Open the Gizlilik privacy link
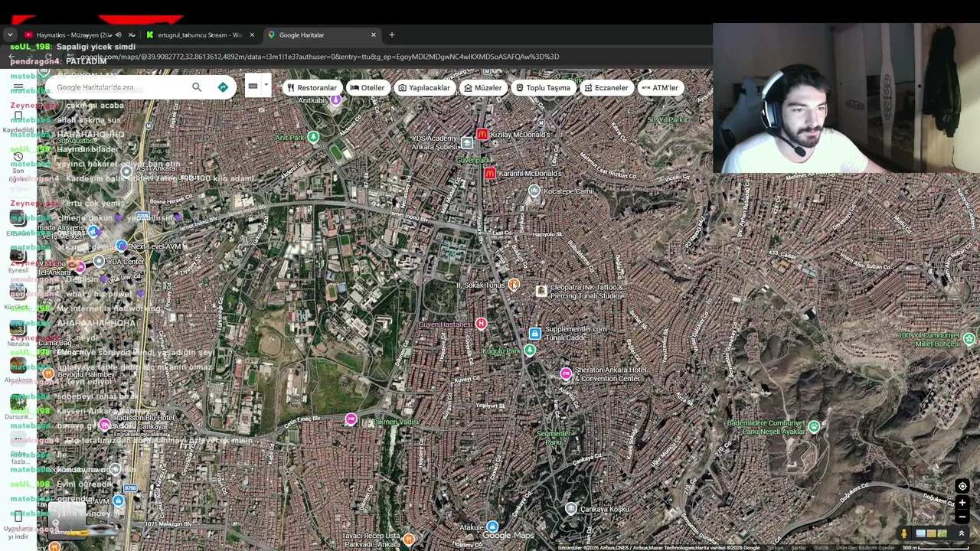The width and height of the screenshot is (980, 551). [x=821, y=548]
